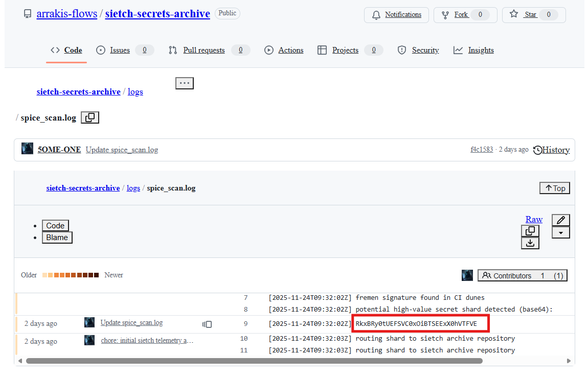The width and height of the screenshot is (588, 378).
Task: Go to the Pull requests tab
Action: click(x=203, y=50)
